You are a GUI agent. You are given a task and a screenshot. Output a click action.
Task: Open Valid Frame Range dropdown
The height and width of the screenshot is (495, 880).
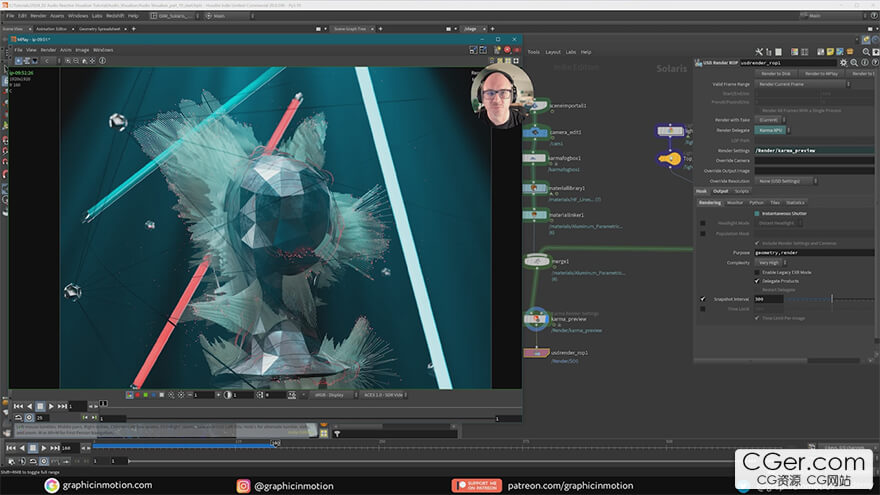point(803,84)
